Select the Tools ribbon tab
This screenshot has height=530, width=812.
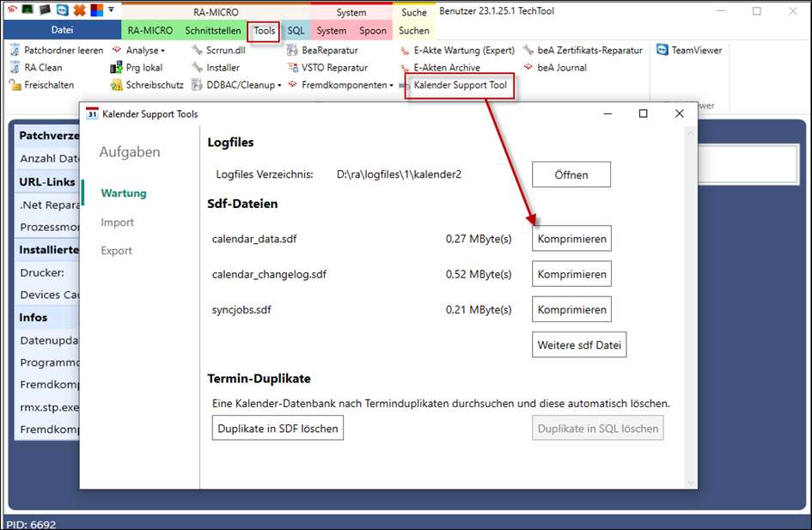(x=264, y=31)
